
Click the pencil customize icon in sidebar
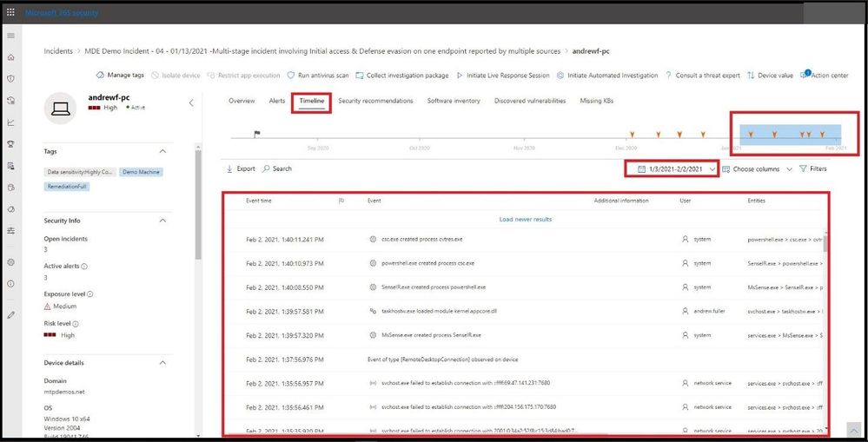pyautogui.click(x=10, y=314)
